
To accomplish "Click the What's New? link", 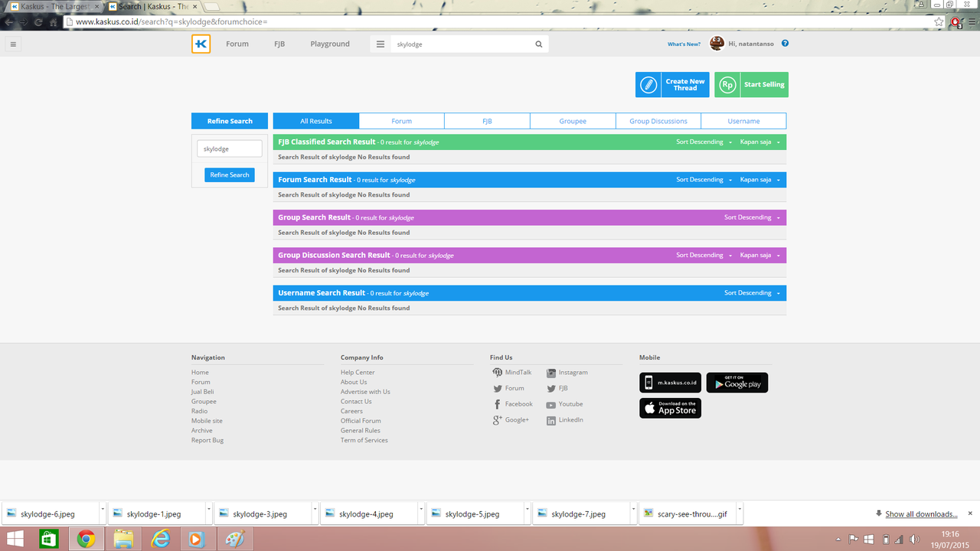I will pos(684,44).
